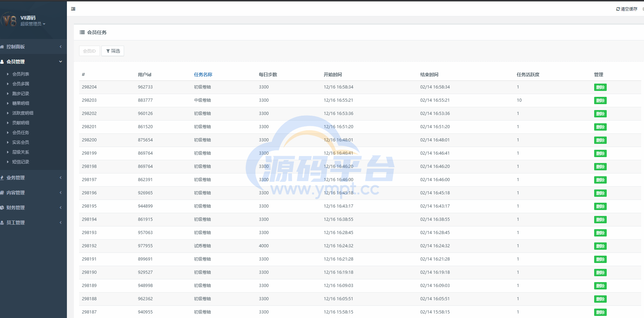This screenshot has width=644, height=318.
Task: Open 层级关系 submenu item
Action: coord(21,152)
